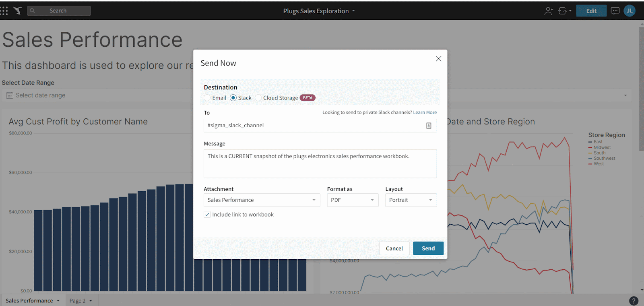Open the share/add user icon

pos(549,11)
